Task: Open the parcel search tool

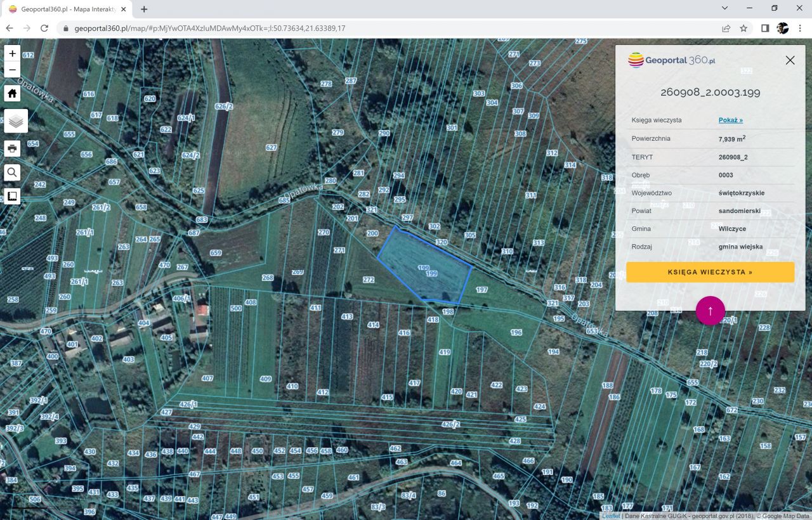Action: (12, 172)
